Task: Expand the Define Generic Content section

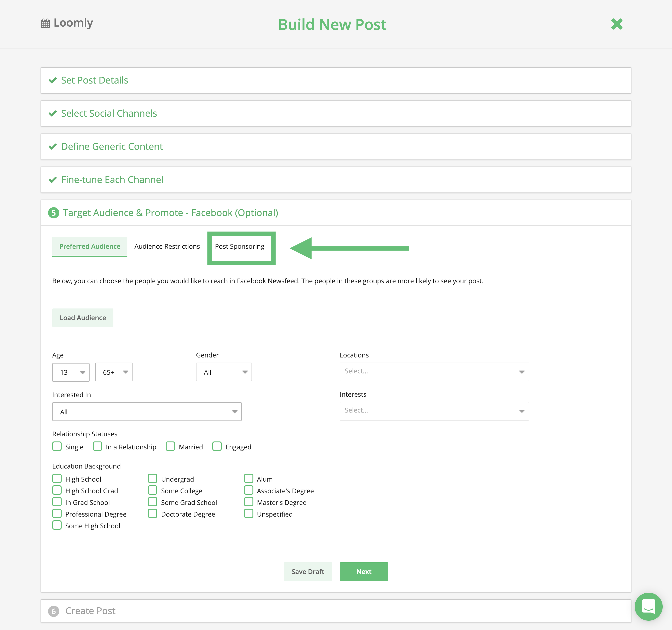Action: pos(336,147)
